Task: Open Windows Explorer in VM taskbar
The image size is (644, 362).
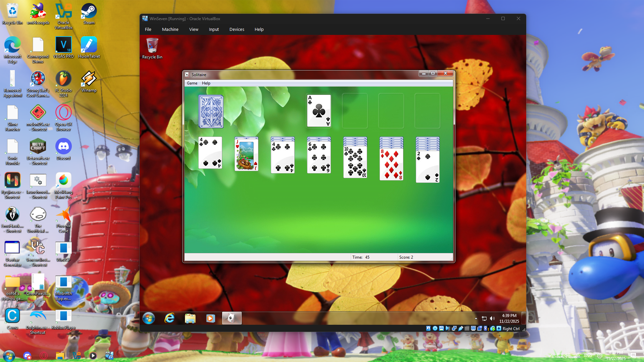Action: pos(190,318)
